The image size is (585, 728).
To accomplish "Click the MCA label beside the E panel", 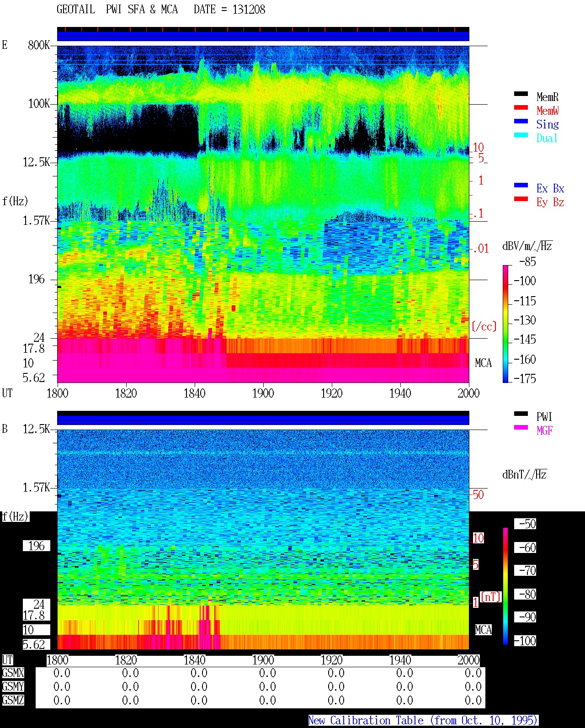I will [483, 363].
